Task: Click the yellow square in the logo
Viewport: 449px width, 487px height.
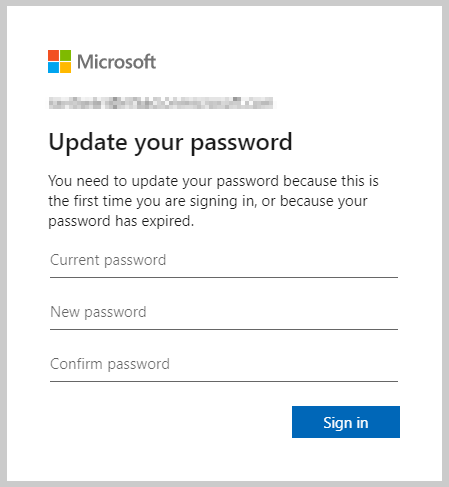Action: click(x=65, y=67)
